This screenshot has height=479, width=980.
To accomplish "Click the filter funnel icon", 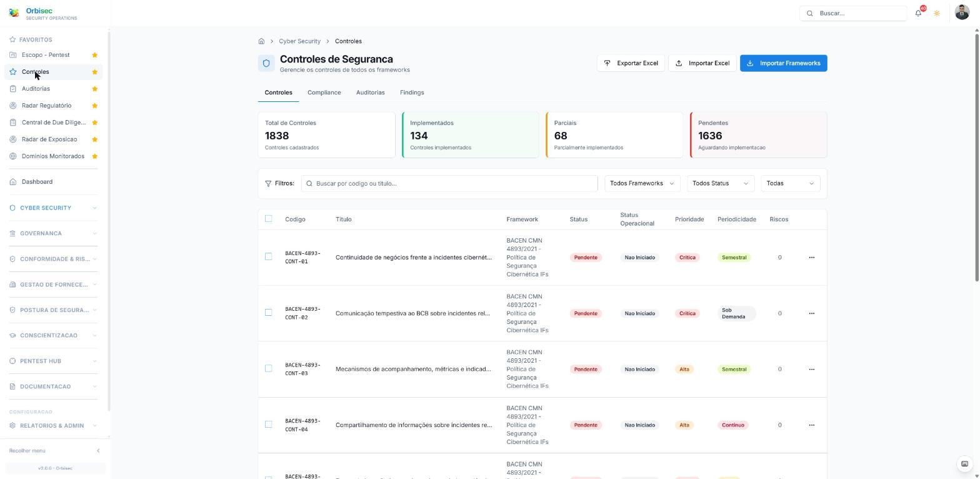I will point(268,184).
